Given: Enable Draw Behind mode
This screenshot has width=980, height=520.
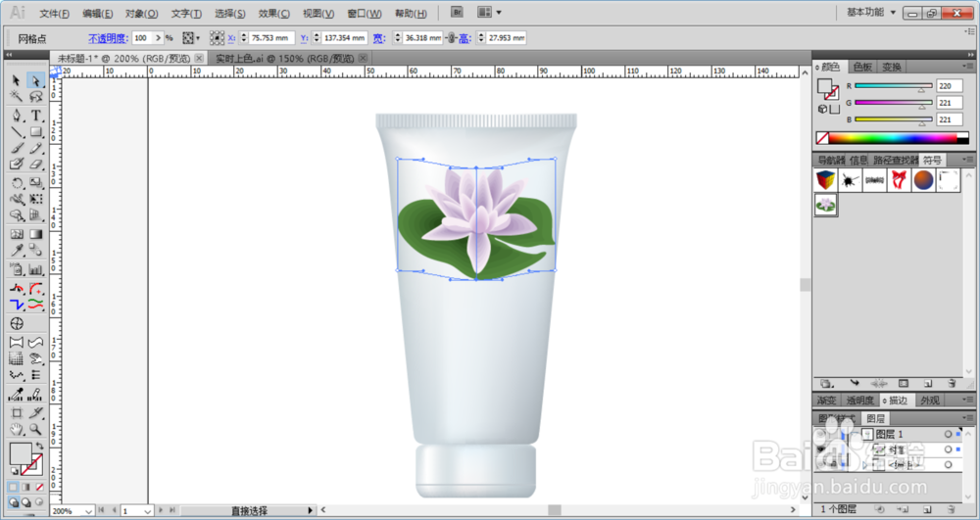Looking at the screenshot, I should tap(26, 502).
